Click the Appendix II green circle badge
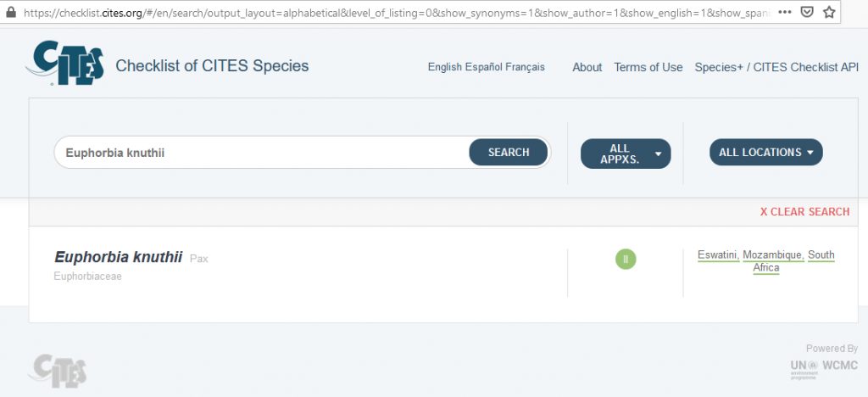Image resolution: width=868 pixels, height=397 pixels. (626, 259)
